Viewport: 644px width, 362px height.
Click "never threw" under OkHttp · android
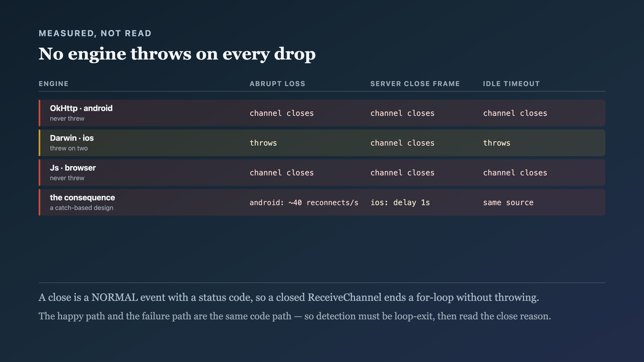(67, 119)
